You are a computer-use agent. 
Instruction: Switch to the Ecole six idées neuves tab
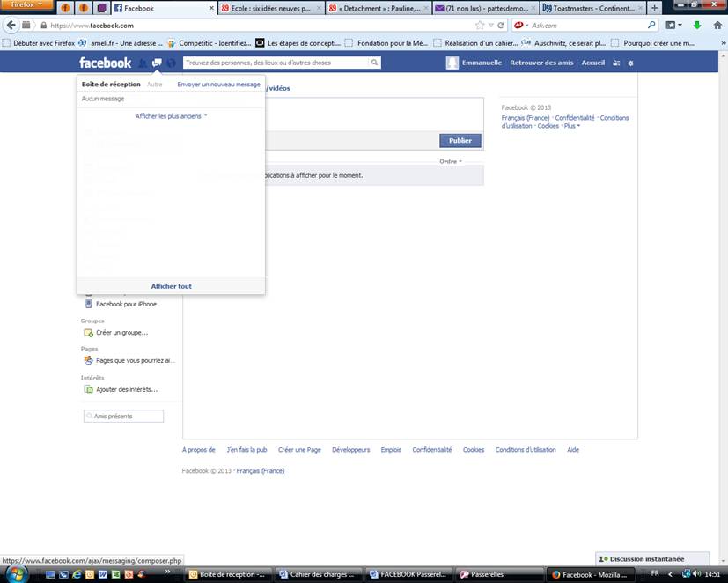coord(270,8)
